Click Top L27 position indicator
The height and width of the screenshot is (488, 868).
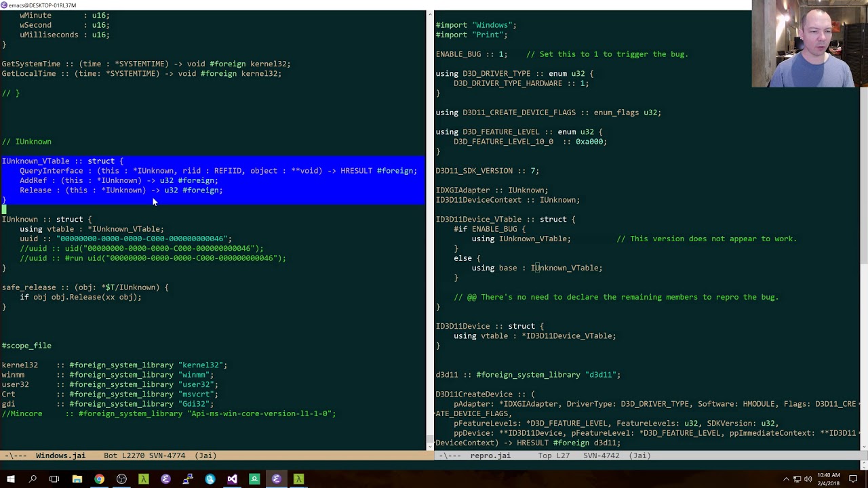[553, 455]
